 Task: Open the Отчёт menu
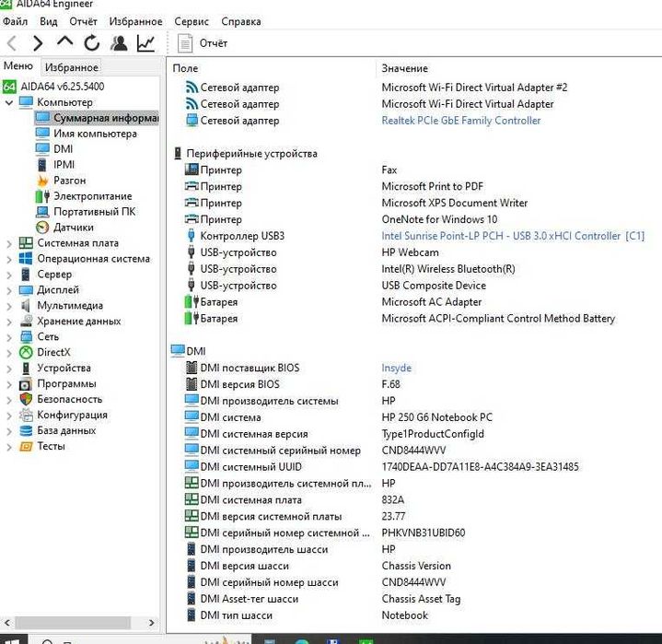[x=83, y=21]
